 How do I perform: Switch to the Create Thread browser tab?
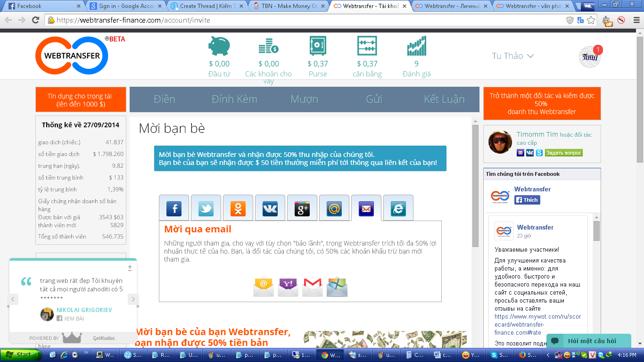pyautogui.click(x=207, y=6)
